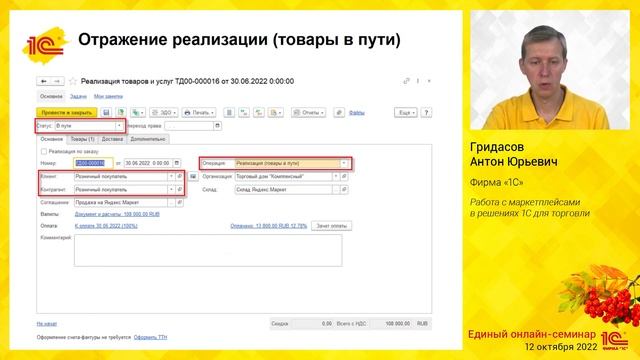Toggle the Реализация по заказу checkbox
The width and height of the screenshot is (640, 360).
(x=44, y=151)
